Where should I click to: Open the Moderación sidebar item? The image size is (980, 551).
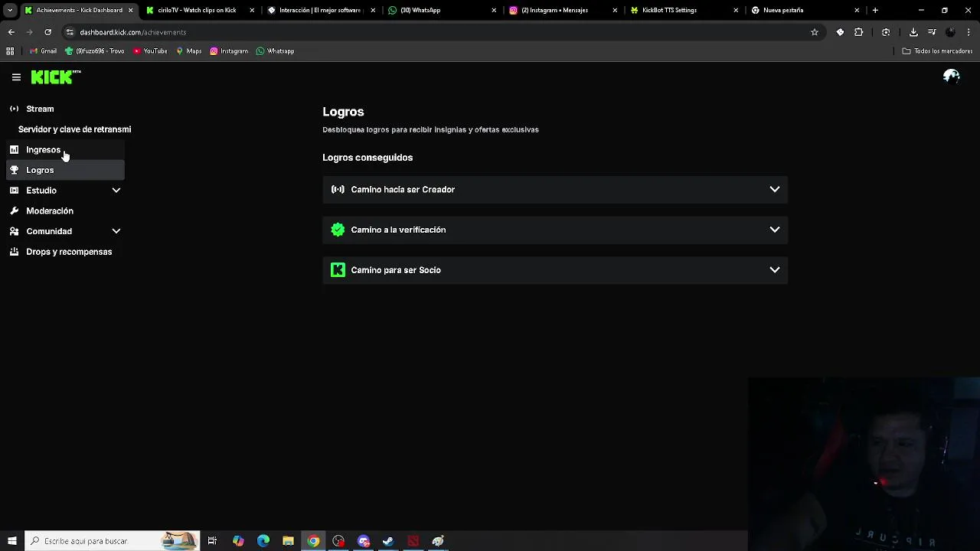click(x=66, y=210)
